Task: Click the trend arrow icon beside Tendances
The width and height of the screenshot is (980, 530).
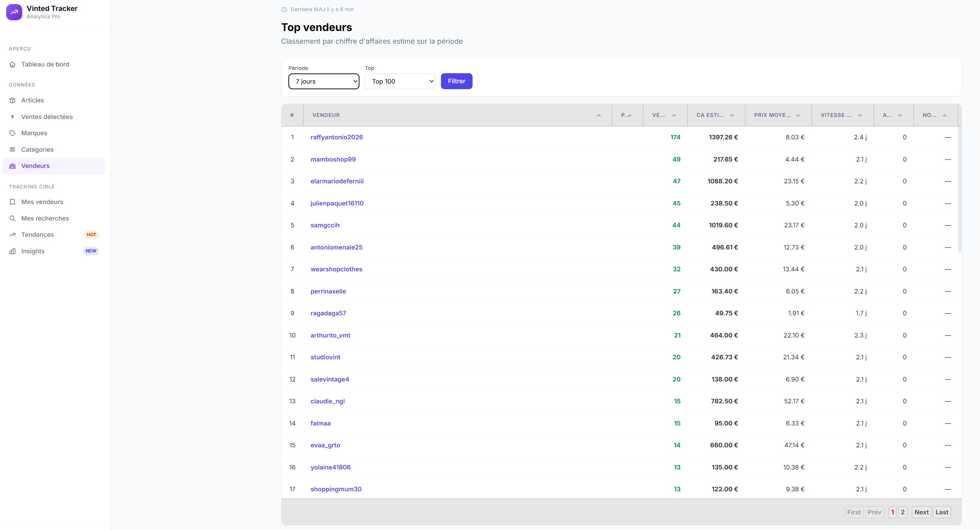Action: tap(12, 234)
